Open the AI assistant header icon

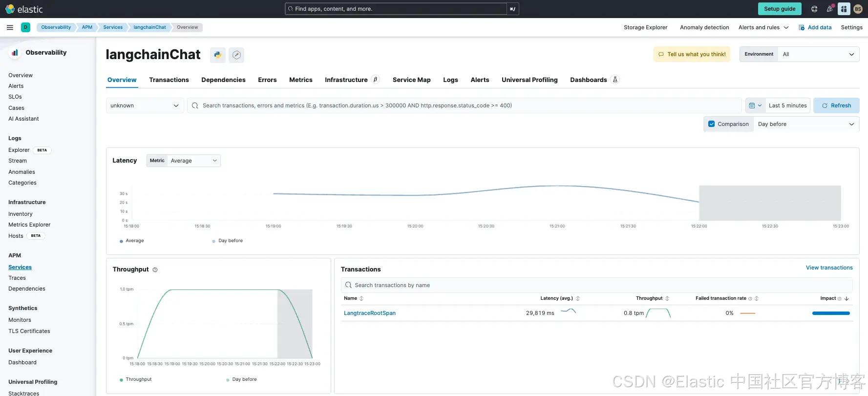point(844,9)
